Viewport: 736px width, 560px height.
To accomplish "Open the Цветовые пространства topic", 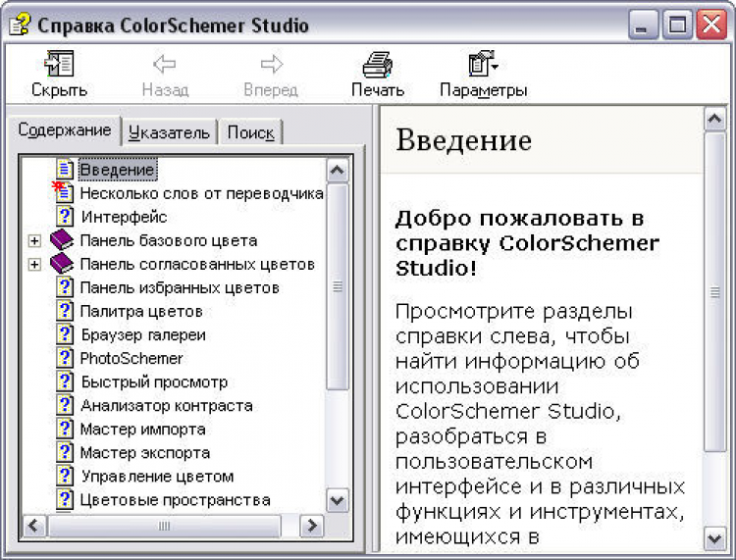I will click(175, 500).
